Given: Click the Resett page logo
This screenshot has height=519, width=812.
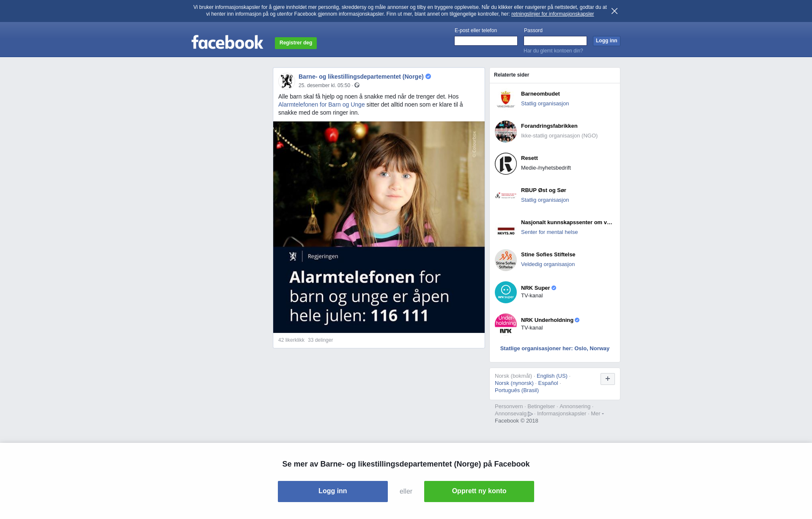Looking at the screenshot, I should [506, 164].
